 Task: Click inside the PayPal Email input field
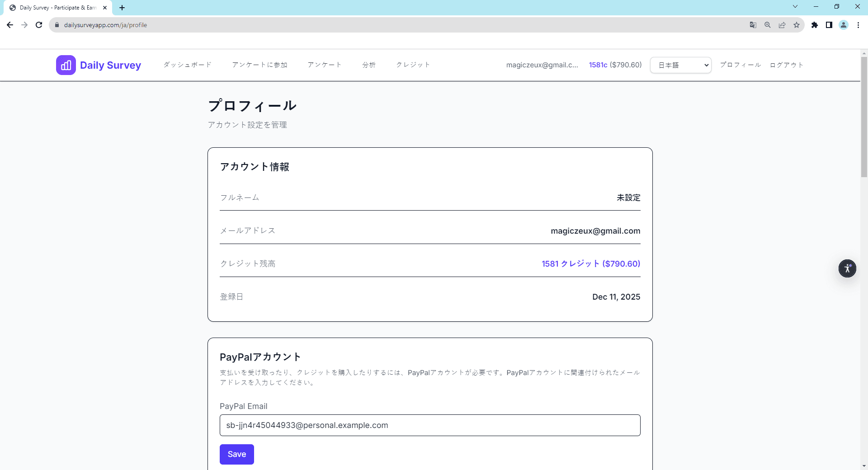click(429, 425)
